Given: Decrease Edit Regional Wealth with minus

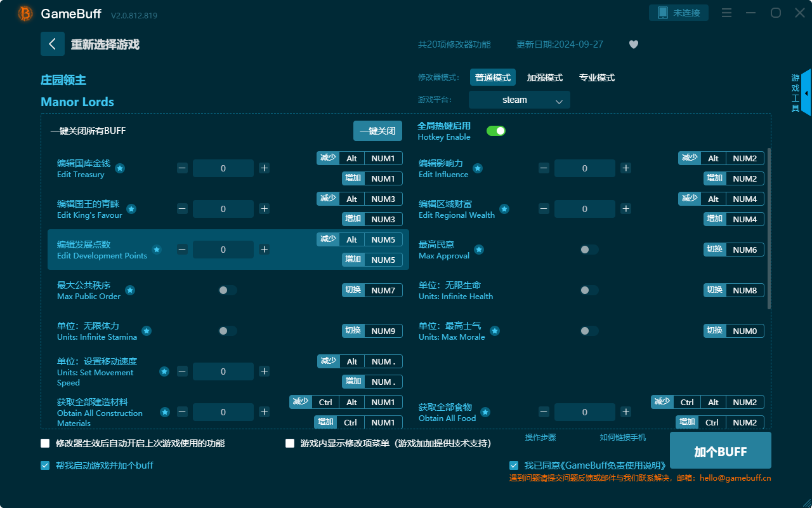Looking at the screenshot, I should (x=544, y=209).
